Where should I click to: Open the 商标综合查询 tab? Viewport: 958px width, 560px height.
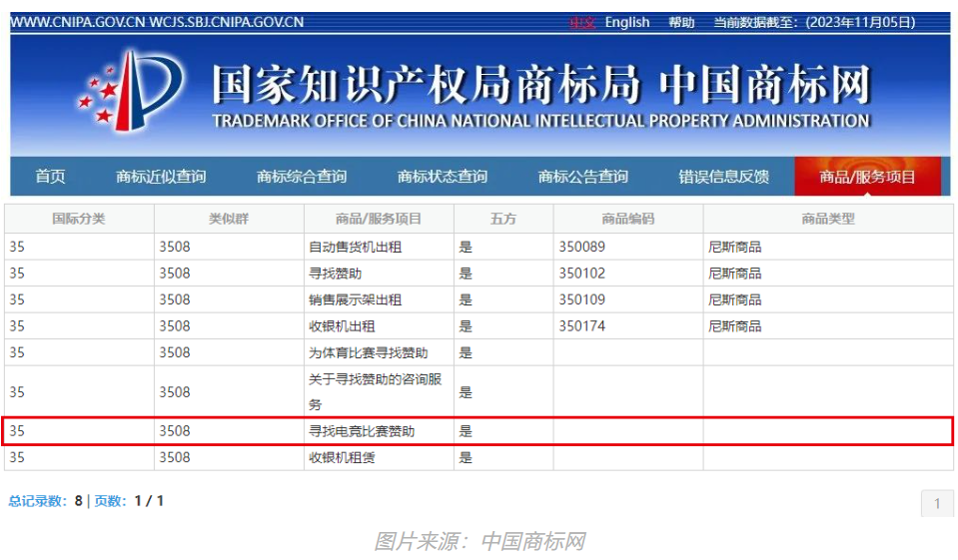click(302, 177)
